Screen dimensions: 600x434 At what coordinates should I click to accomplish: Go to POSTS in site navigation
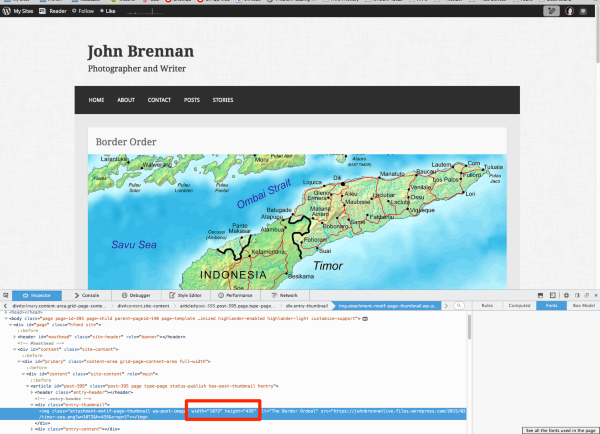192,100
